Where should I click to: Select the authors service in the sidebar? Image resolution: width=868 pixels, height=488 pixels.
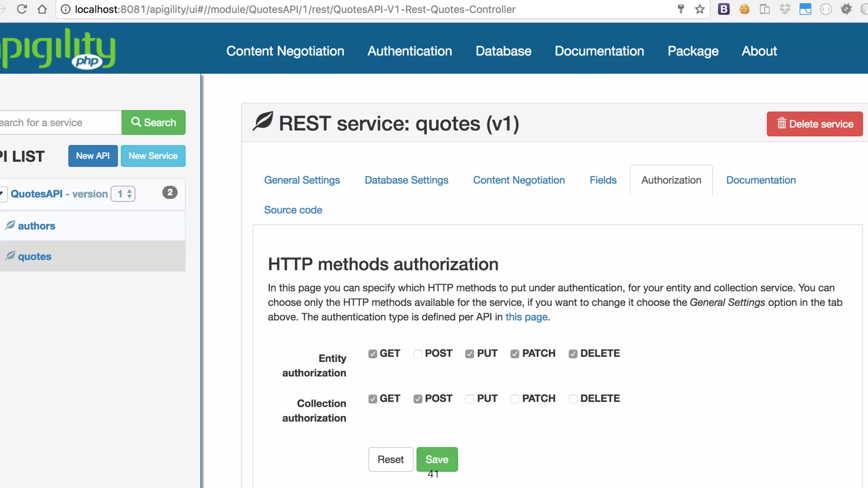coord(36,226)
